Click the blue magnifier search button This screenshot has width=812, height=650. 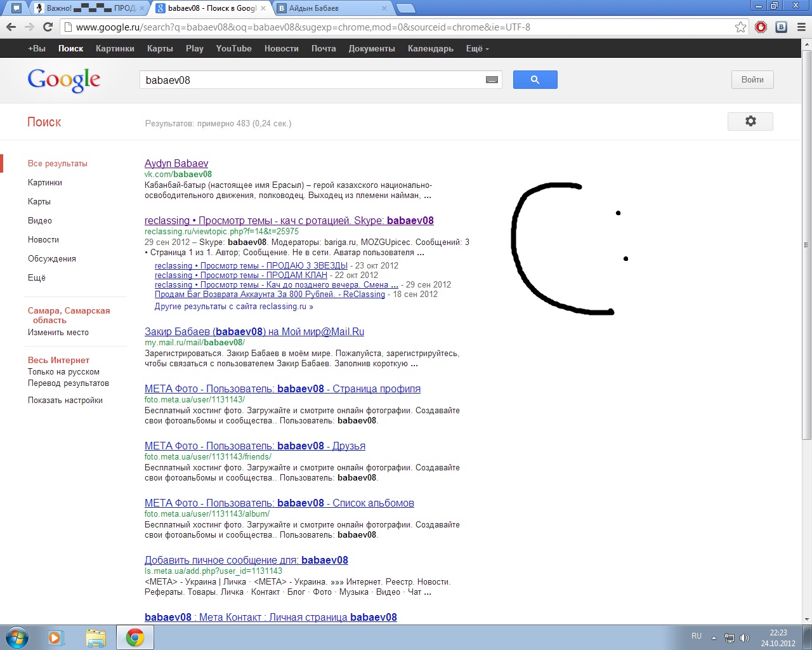click(535, 80)
